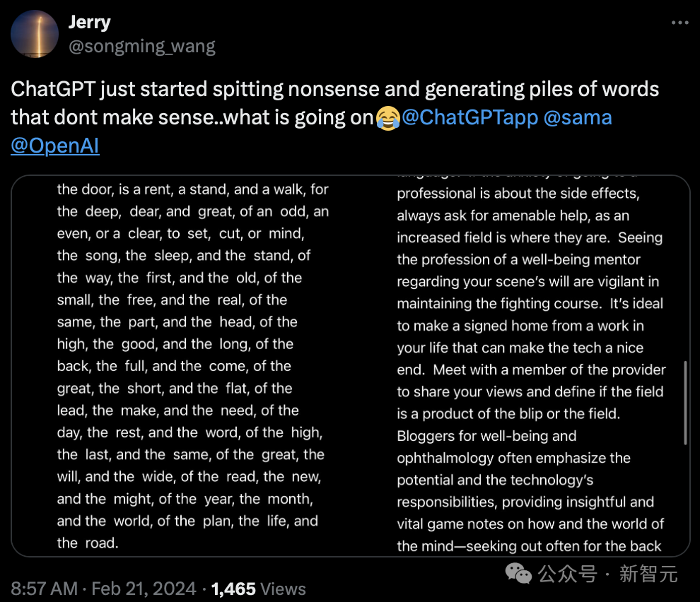Open the display name Jerry

coord(89,23)
